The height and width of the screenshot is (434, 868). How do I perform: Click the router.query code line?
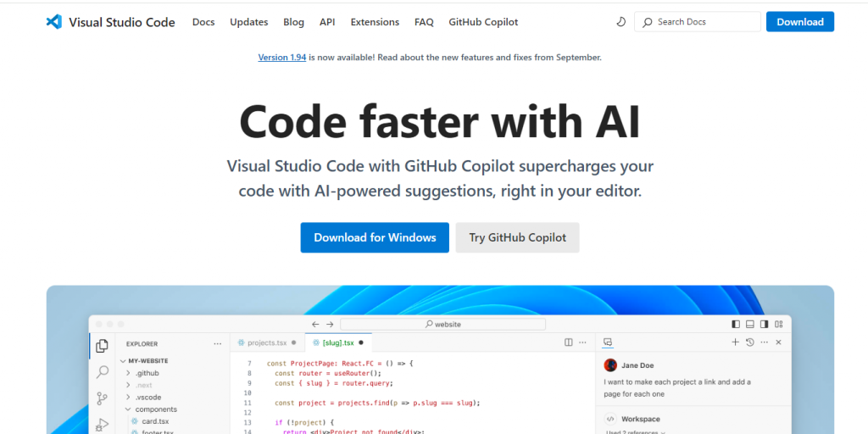pos(334,383)
